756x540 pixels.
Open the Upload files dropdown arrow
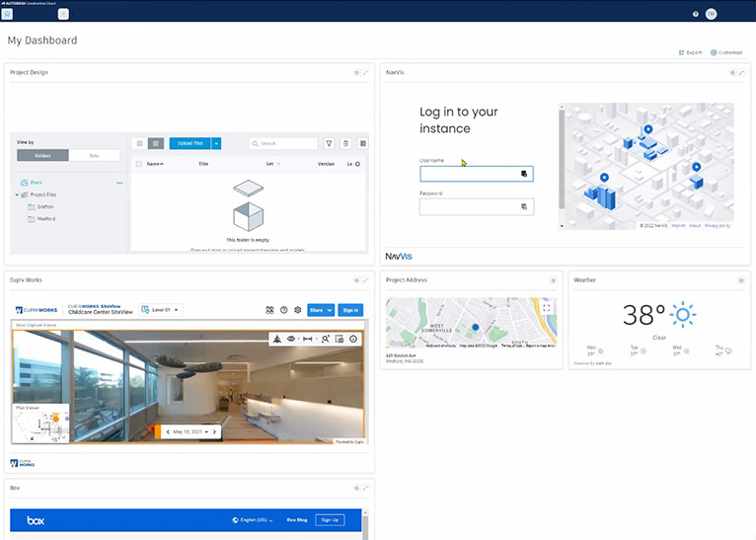216,143
